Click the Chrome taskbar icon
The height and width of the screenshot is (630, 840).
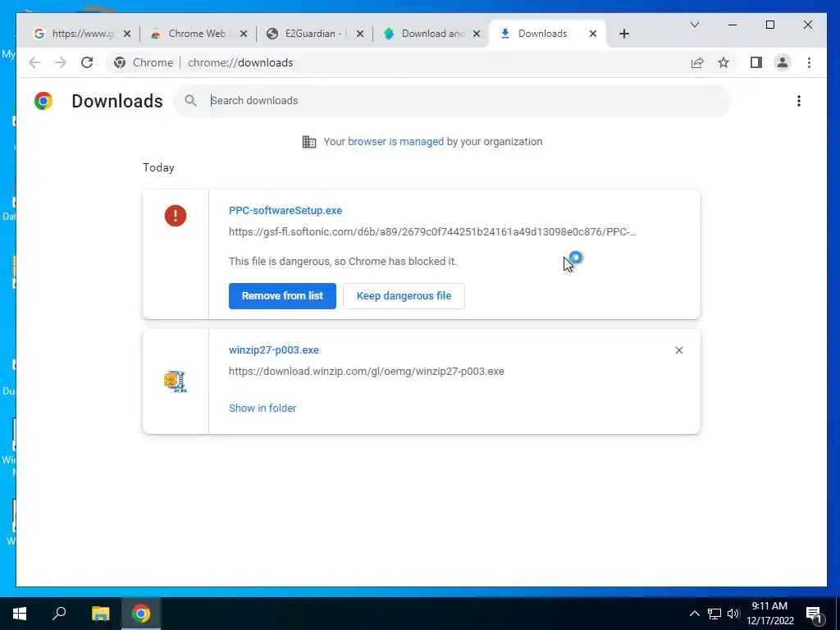141,614
